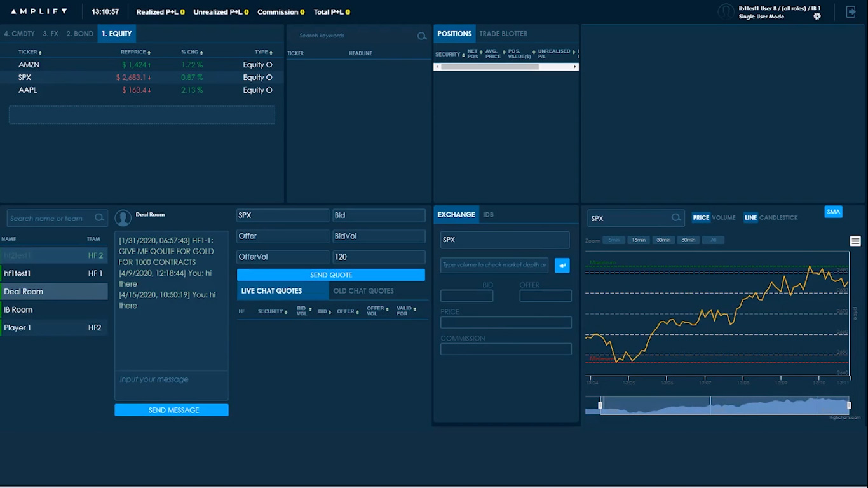868x488 pixels.
Task: Click the 'Search keywords' news field
Action: tap(358, 36)
